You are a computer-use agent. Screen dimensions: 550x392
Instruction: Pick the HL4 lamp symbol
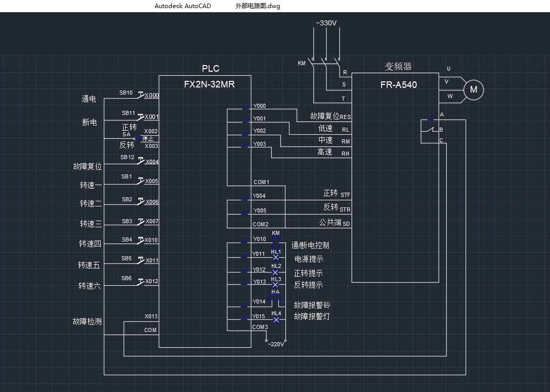(276, 320)
